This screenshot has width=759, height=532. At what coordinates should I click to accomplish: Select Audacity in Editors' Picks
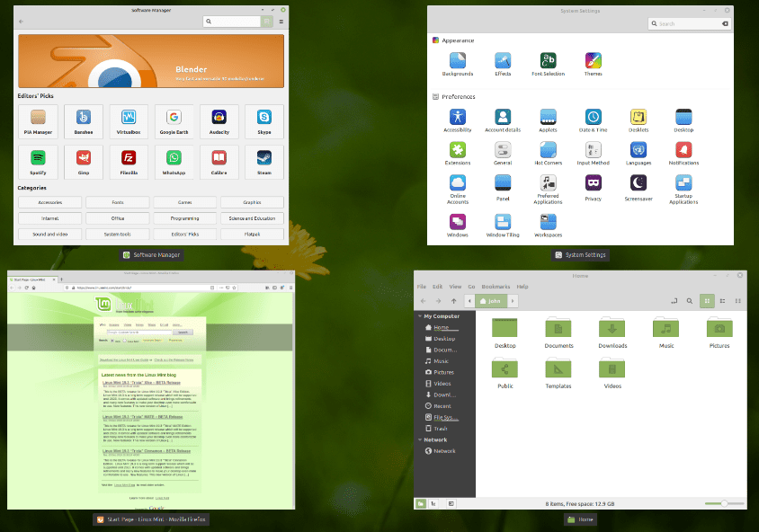tap(219, 121)
